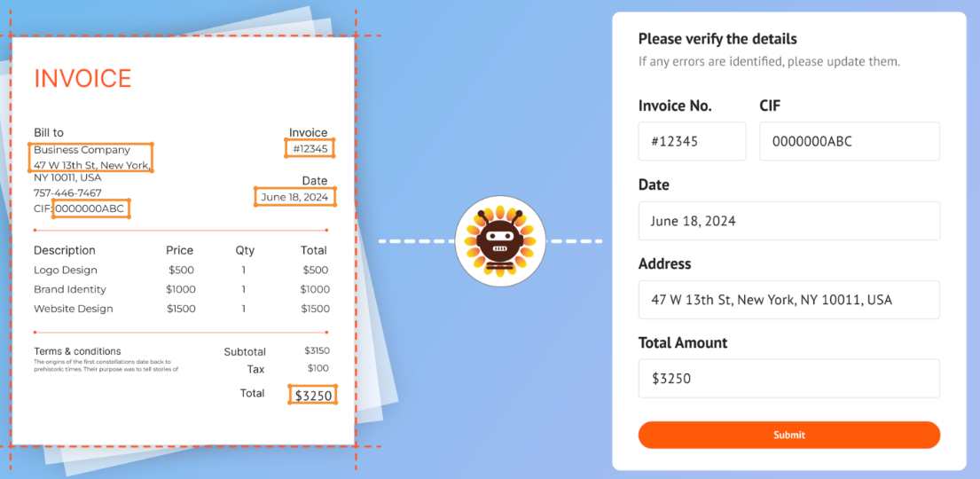Focus the Date field showing June 18, 2024

tap(788, 221)
